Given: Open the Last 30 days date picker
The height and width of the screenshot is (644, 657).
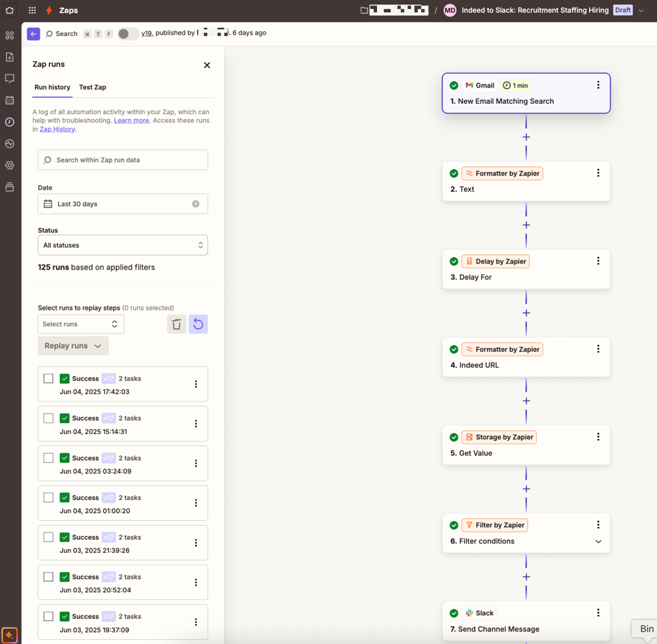Looking at the screenshot, I should click(123, 204).
